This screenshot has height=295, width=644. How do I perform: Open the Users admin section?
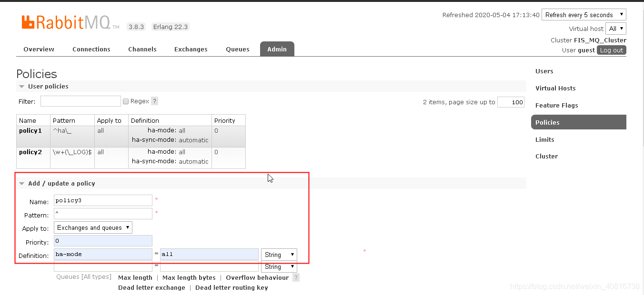[544, 71]
